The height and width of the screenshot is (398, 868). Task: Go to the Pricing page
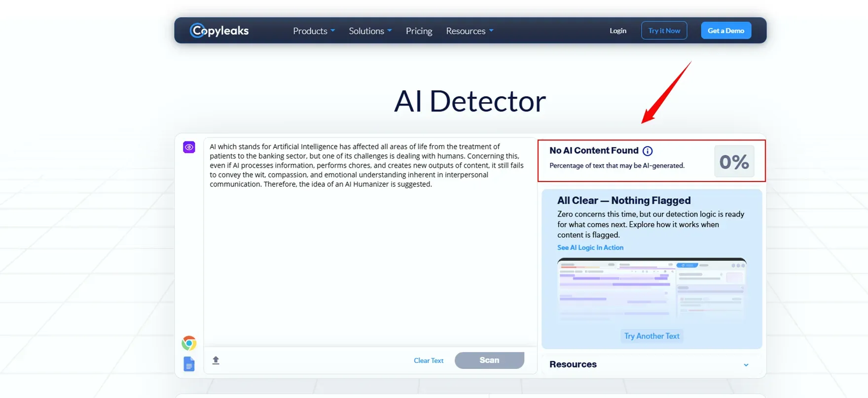419,31
